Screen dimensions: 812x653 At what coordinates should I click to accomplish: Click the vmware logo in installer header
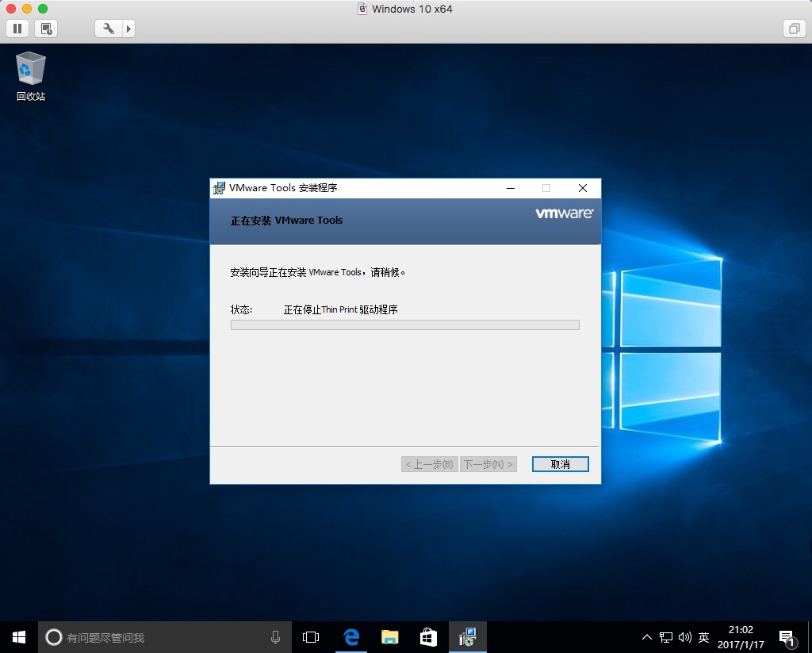(565, 213)
